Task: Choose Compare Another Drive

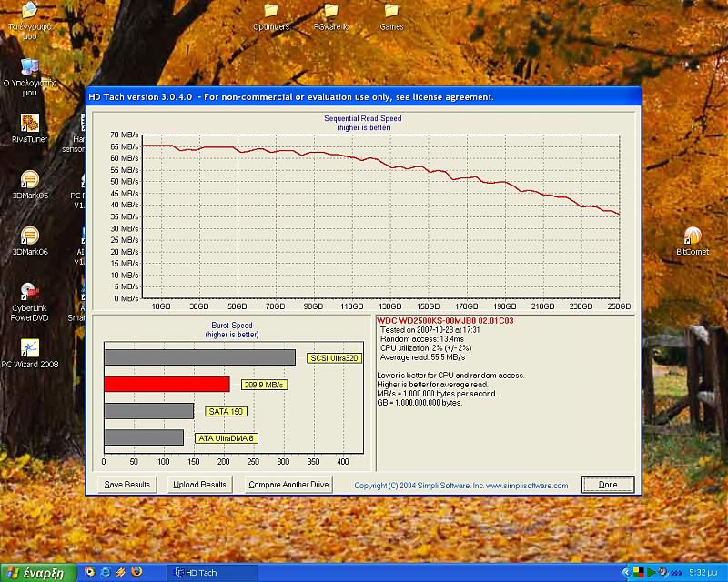Action: (288, 485)
